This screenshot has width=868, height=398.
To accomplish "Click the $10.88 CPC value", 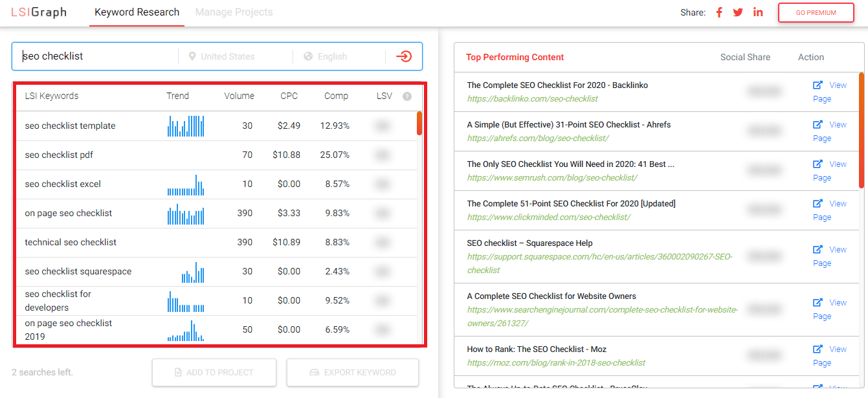I will tap(286, 155).
